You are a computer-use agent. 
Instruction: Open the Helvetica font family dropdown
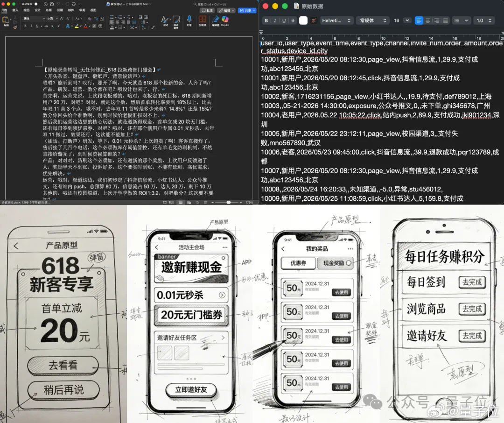point(336,21)
